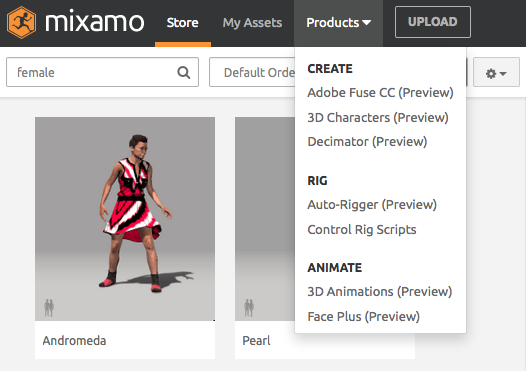
Task: Switch to the Store tab
Action: [182, 23]
